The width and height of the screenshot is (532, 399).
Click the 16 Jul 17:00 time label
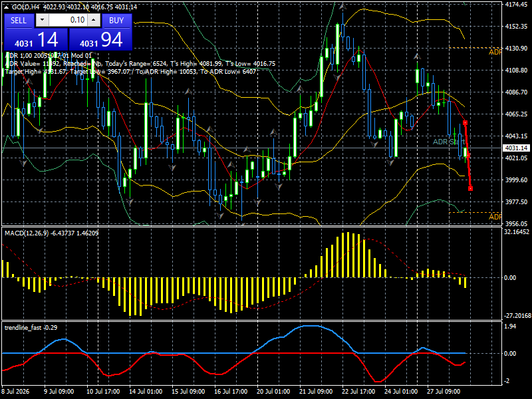pyautogui.click(x=231, y=392)
